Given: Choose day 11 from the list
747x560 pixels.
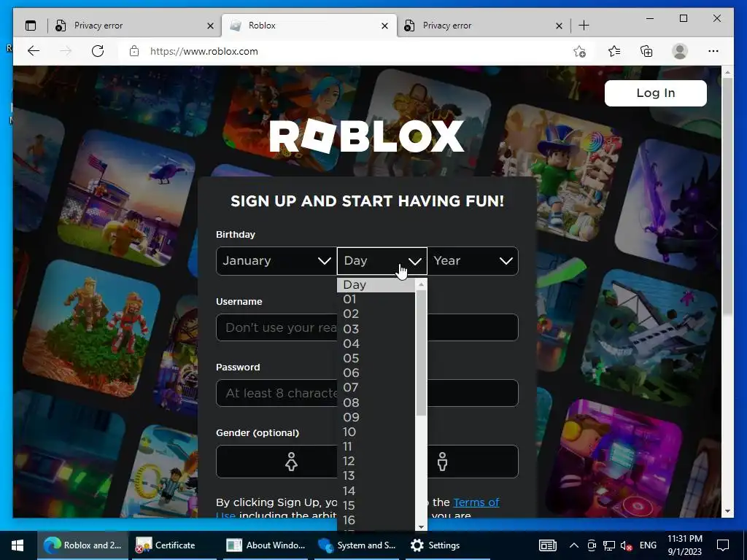Looking at the screenshot, I should tap(376, 447).
